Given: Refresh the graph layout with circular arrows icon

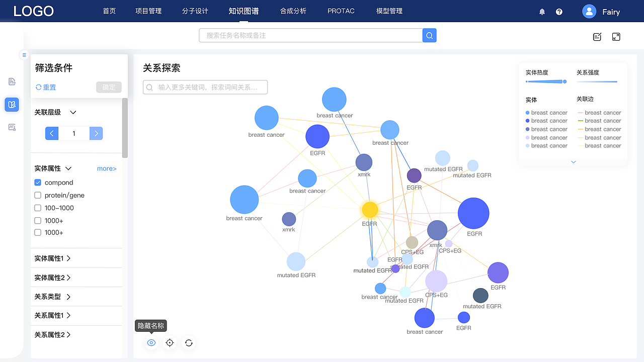Looking at the screenshot, I should 189,343.
